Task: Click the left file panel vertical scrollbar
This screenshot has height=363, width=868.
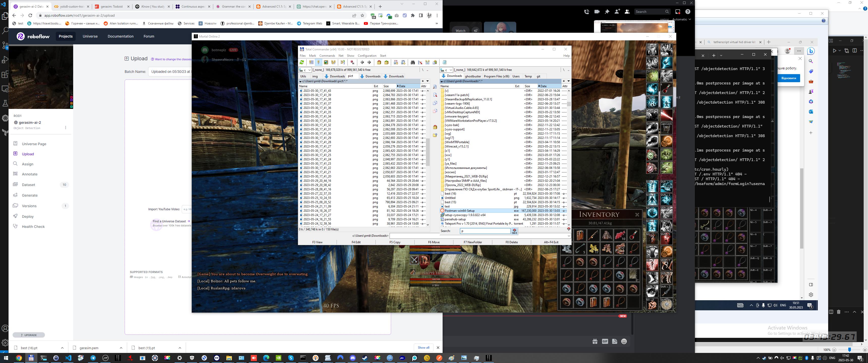Action: coord(428,158)
